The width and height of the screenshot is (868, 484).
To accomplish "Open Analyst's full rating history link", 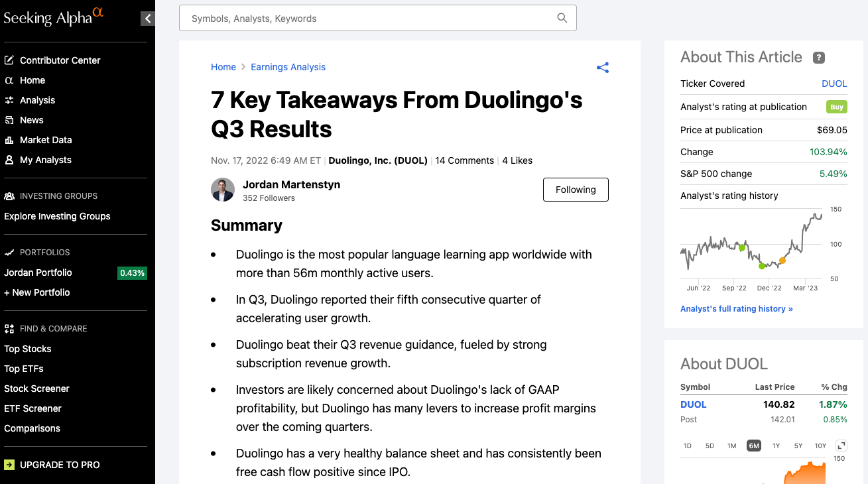I will (737, 309).
